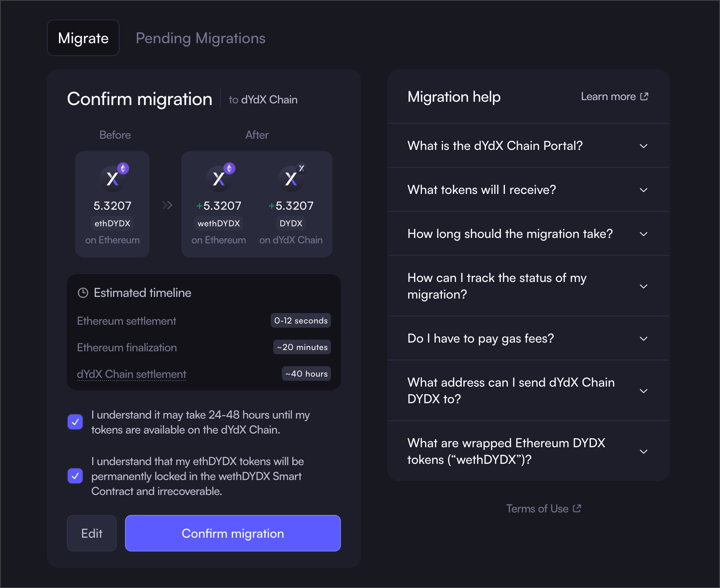Viewport: 720px width, 588px height.
Task: Switch to the Pending Migrations tab
Action: pyautogui.click(x=201, y=38)
